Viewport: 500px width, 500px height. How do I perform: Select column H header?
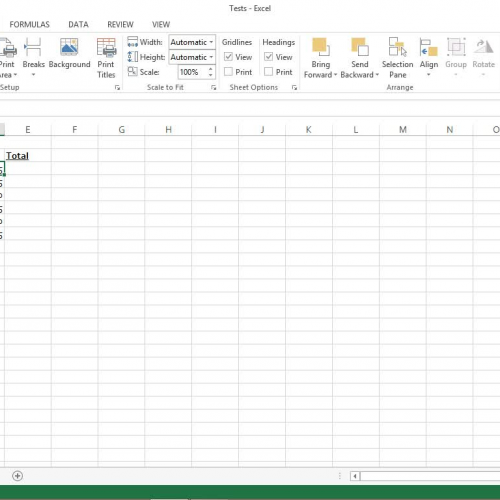click(x=168, y=130)
